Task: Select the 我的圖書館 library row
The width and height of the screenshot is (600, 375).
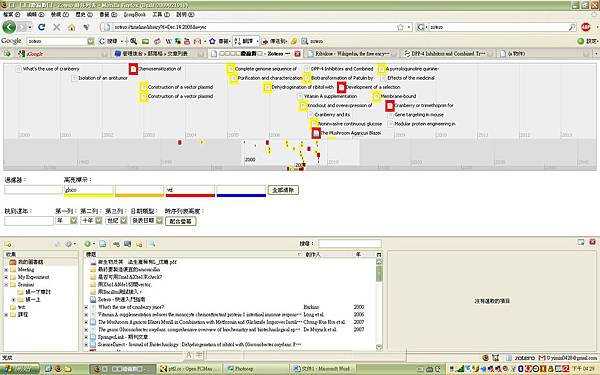Action: 41,262
